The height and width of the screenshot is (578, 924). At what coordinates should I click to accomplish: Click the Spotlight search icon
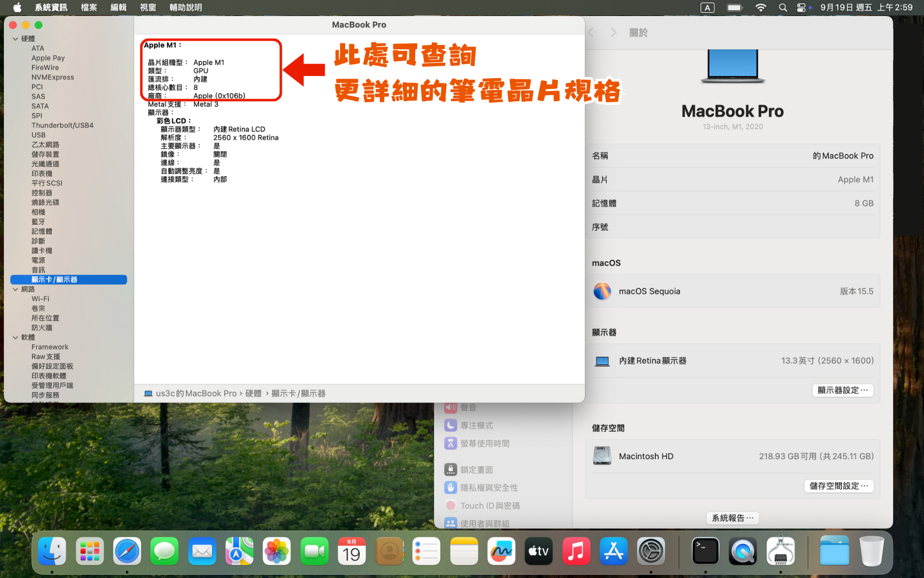[x=783, y=7]
